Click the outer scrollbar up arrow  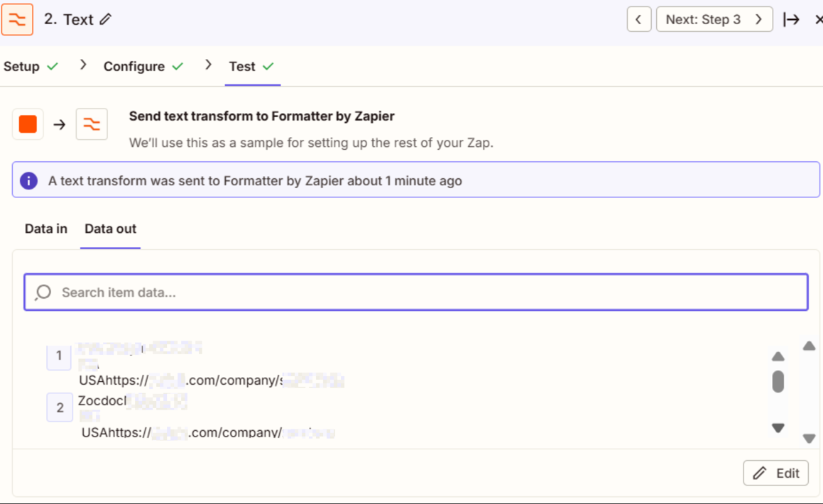[x=810, y=346]
